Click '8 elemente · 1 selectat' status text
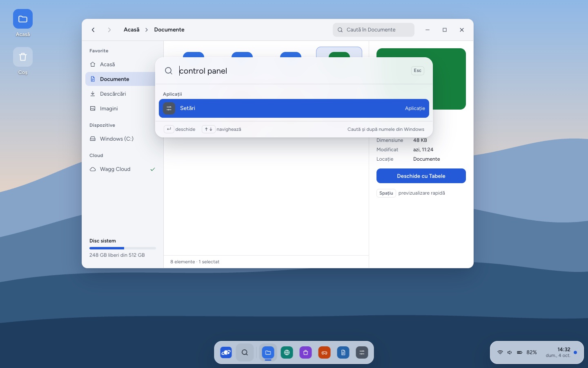 point(195,262)
